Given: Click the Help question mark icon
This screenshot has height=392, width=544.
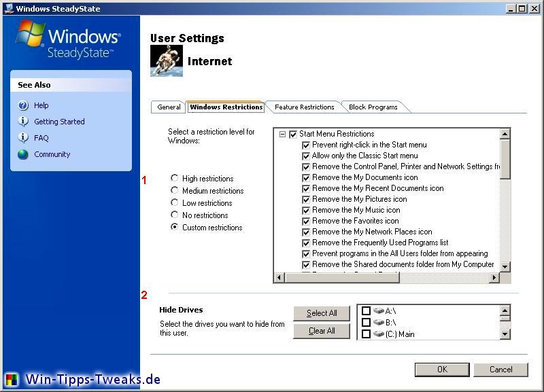Looking at the screenshot, I should pyautogui.click(x=23, y=105).
